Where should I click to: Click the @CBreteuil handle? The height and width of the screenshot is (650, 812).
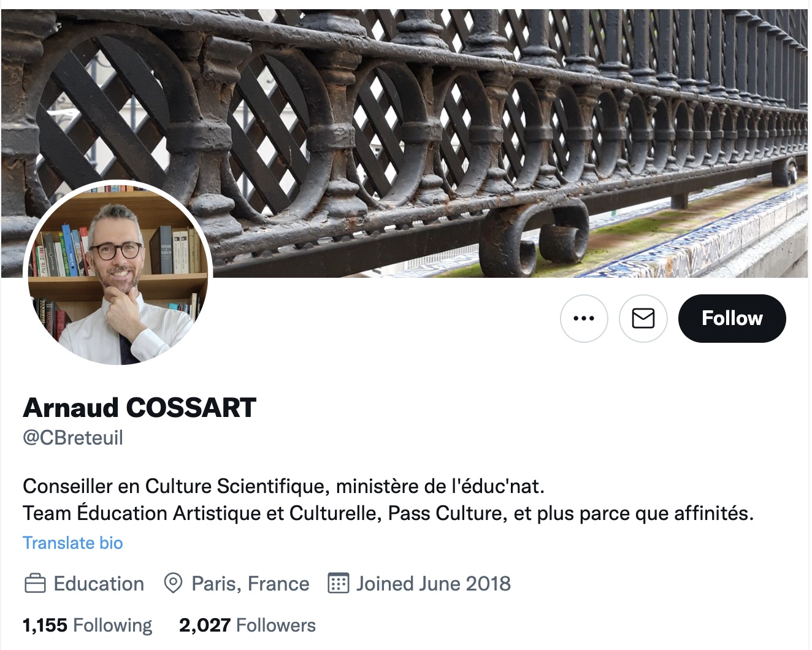(73, 438)
